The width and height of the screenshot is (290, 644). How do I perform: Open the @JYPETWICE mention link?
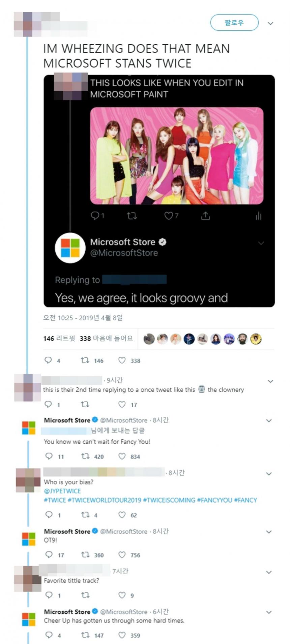pyautogui.click(x=62, y=491)
